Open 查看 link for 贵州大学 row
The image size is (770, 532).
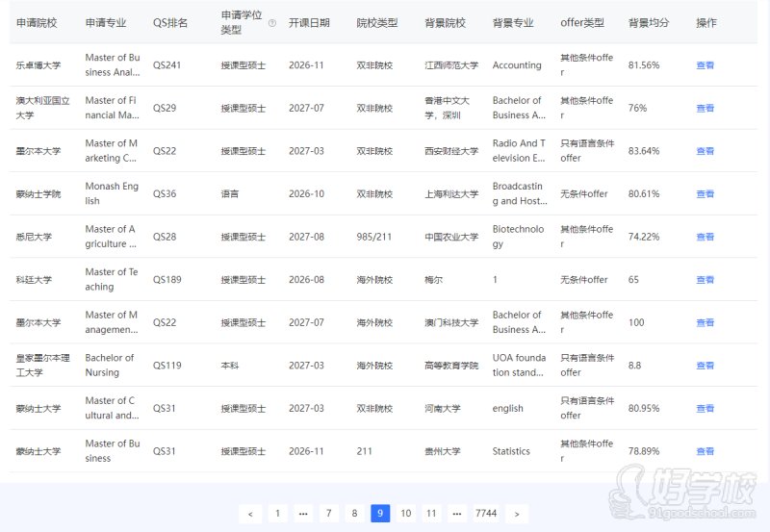click(706, 451)
